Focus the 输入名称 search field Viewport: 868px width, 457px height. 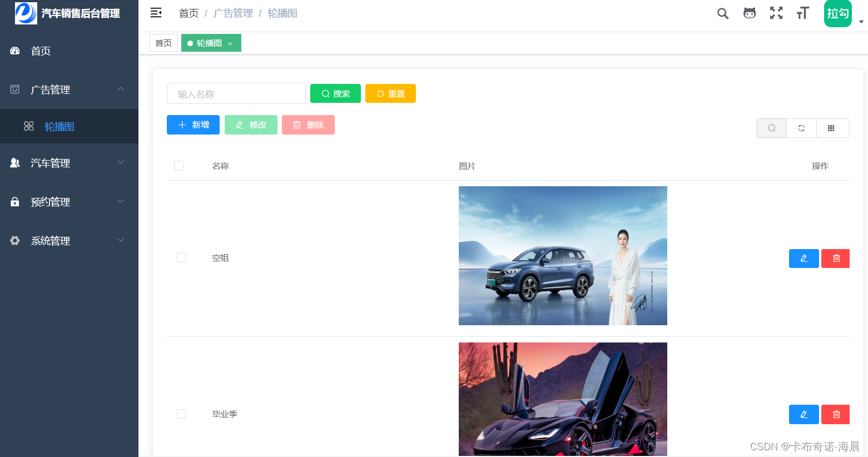click(x=236, y=93)
